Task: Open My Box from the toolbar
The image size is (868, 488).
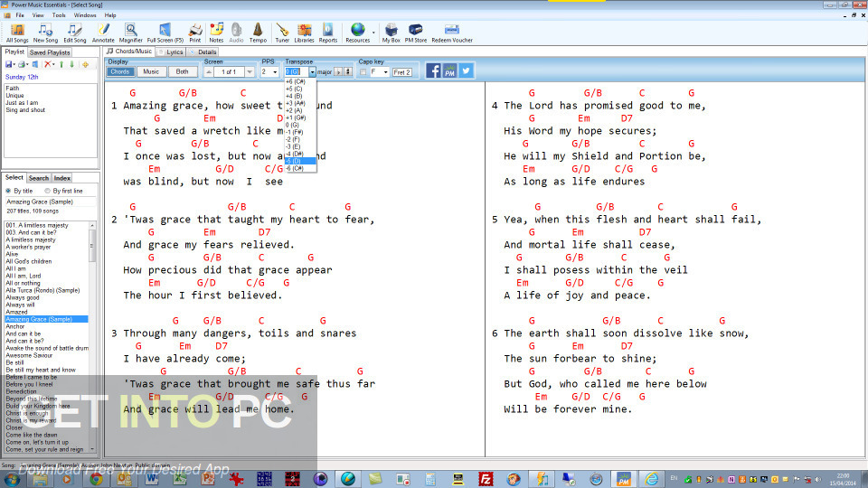Action: click(x=391, y=33)
